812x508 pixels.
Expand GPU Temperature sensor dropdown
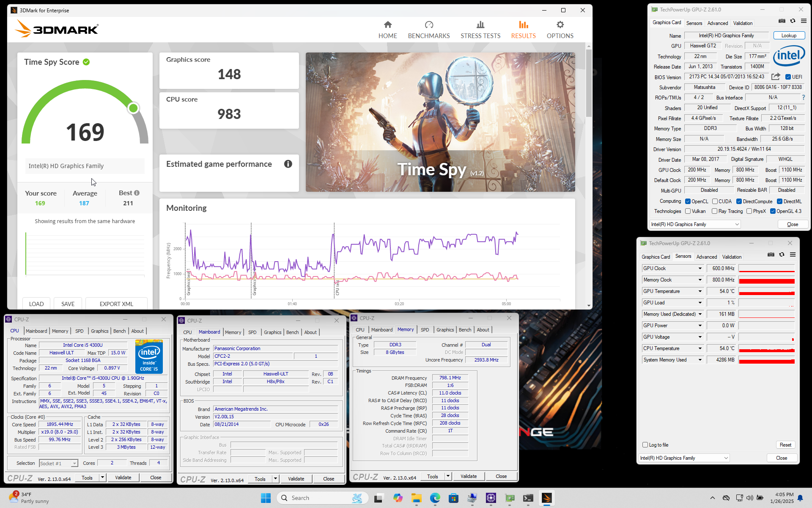pos(700,291)
